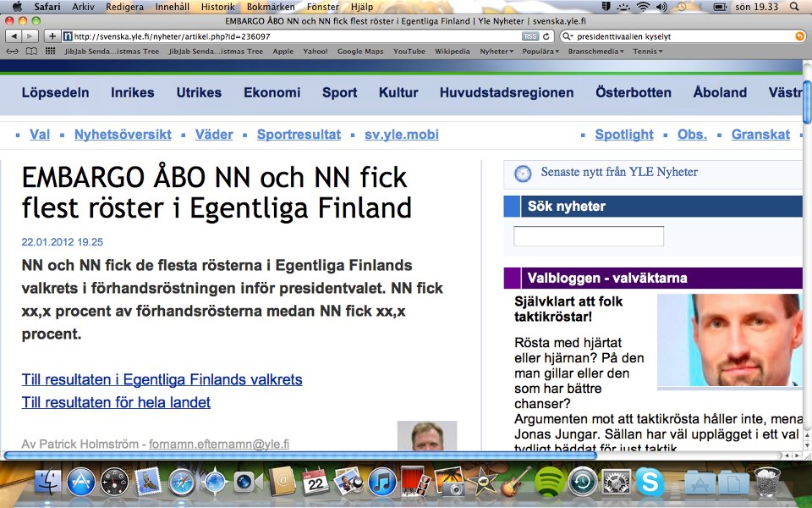Expand the Branschmedia bookmarks folder
The image size is (812, 508).
click(x=596, y=52)
